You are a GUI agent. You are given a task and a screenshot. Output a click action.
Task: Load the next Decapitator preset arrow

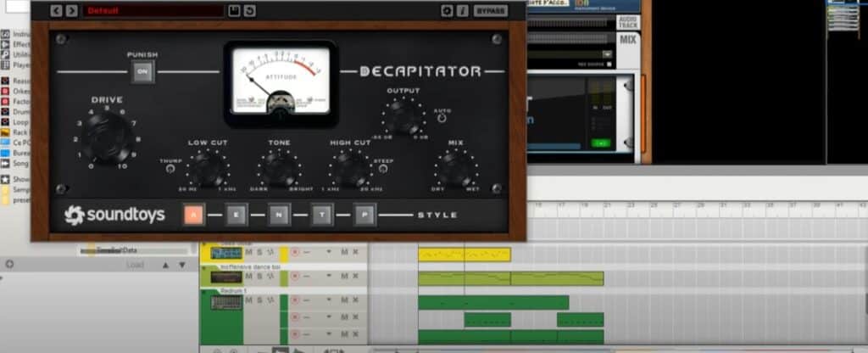pyautogui.click(x=72, y=10)
